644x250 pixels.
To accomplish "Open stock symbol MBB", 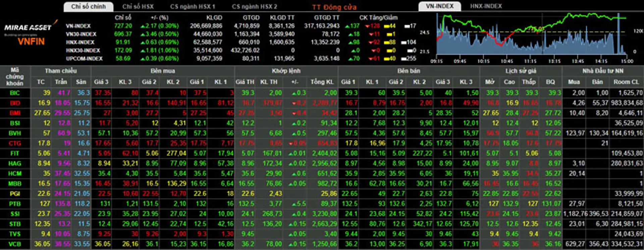I will tap(15, 184).
